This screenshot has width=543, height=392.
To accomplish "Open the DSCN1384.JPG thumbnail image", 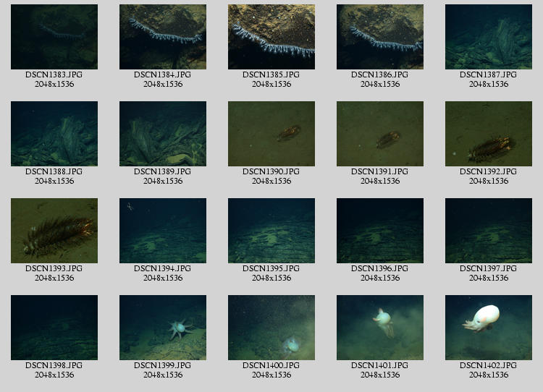I will click(163, 37).
